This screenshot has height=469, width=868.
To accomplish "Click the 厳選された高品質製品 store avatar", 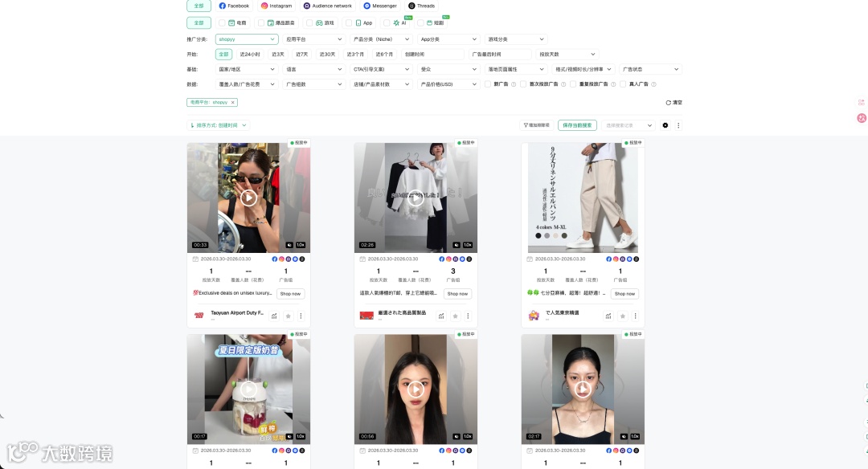I will (366, 316).
